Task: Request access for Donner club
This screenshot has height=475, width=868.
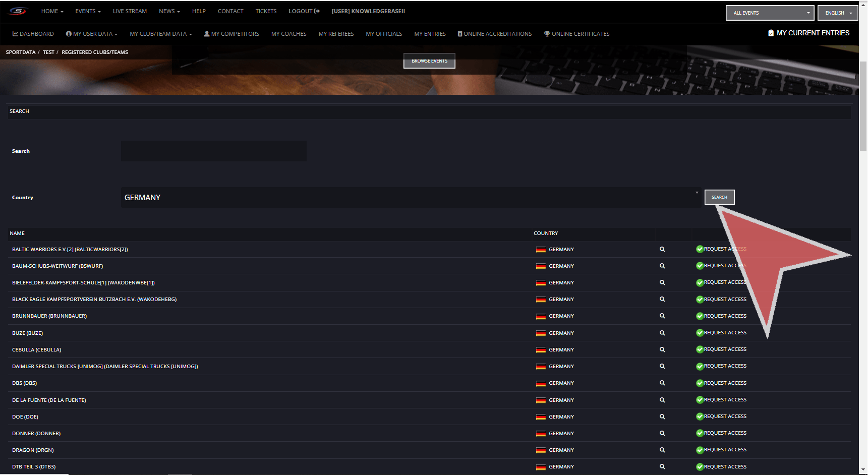Action: click(724, 433)
